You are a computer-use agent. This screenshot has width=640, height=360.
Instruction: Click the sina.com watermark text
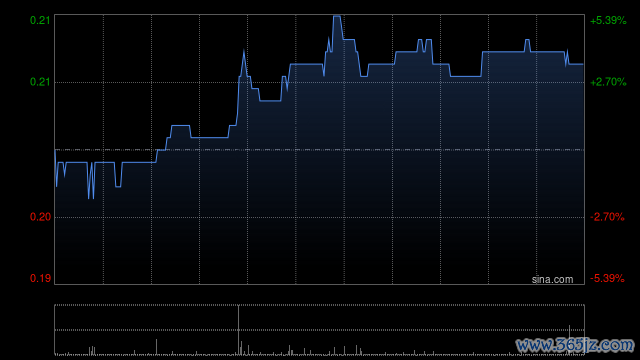(552, 280)
